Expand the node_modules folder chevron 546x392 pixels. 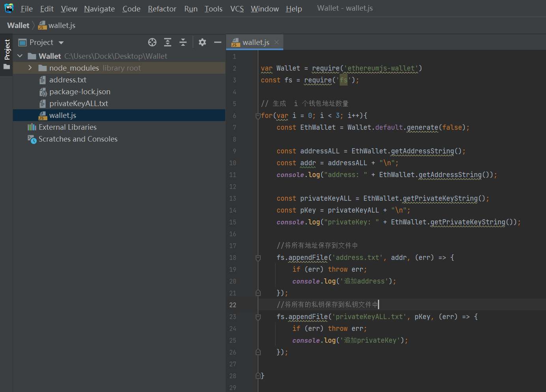pos(30,68)
